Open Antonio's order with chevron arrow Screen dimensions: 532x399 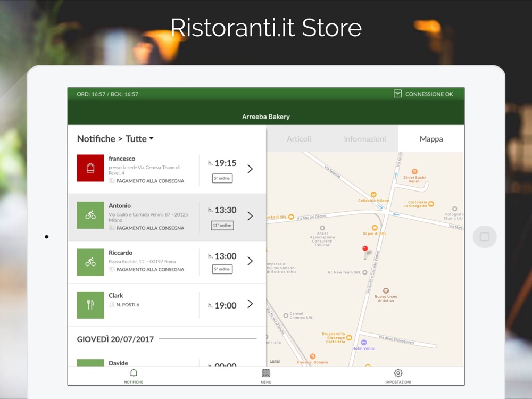click(250, 216)
